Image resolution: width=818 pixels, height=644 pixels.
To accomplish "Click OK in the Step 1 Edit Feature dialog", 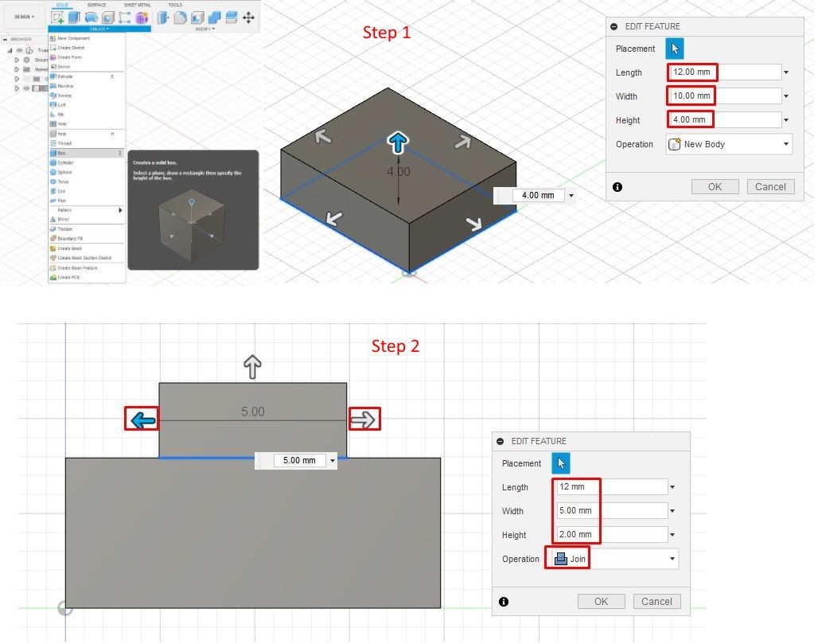I will click(715, 186).
